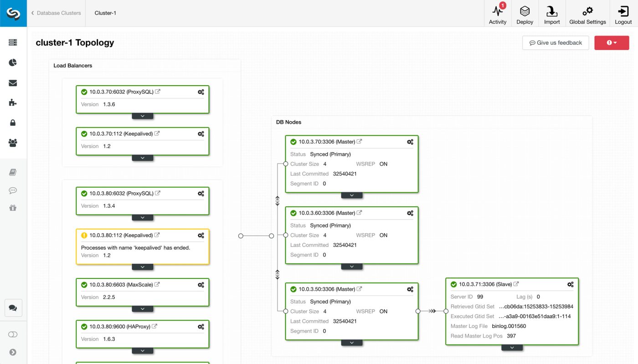Image resolution: width=638 pixels, height=364 pixels.
Task: Toggle the sidebar switch near bottom left
Action: coord(13,334)
